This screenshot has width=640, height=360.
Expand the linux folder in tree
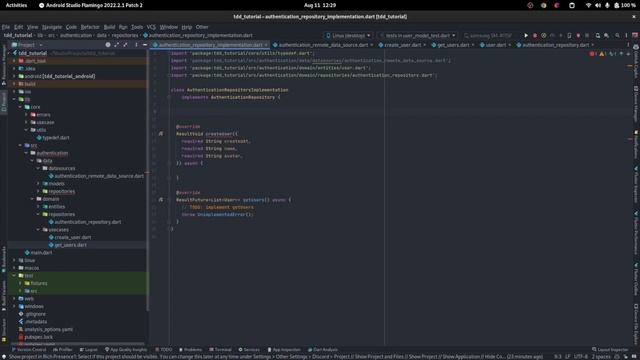(x=14, y=260)
